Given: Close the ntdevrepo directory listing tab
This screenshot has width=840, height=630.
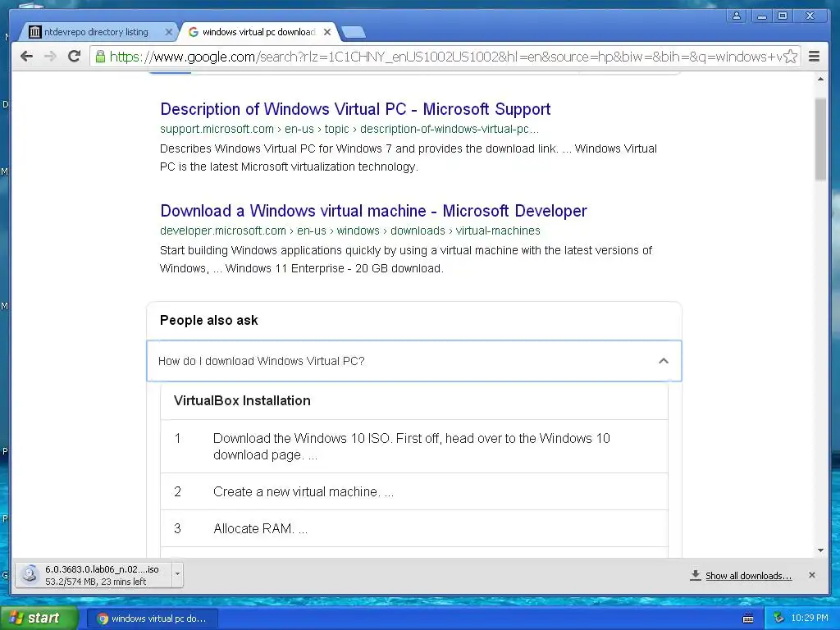Looking at the screenshot, I should click(x=168, y=32).
